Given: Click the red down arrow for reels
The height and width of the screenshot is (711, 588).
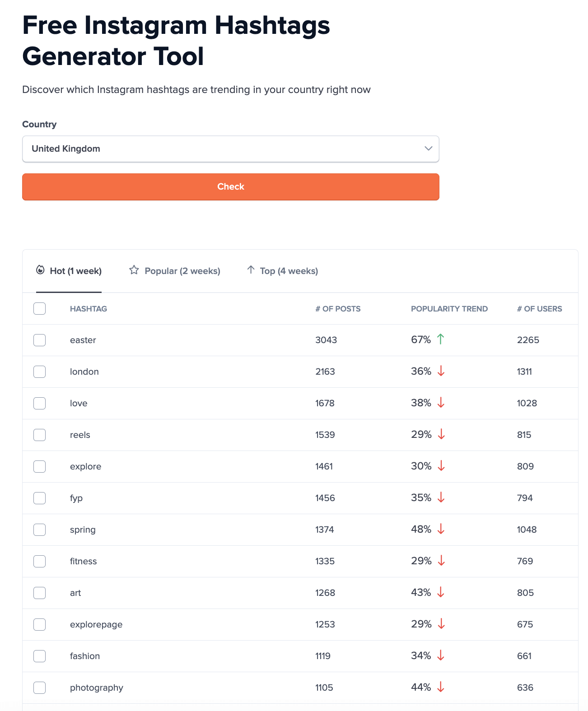Looking at the screenshot, I should coord(442,434).
